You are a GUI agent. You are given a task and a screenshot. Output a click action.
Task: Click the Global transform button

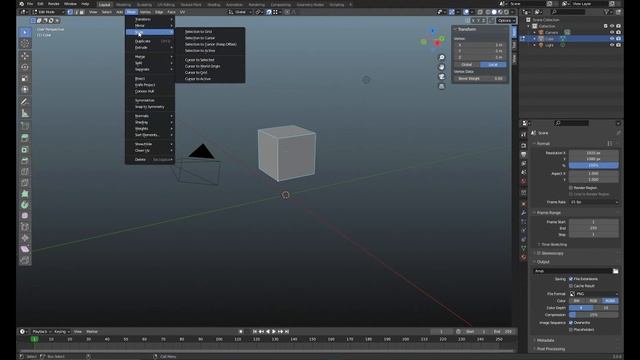pos(467,65)
